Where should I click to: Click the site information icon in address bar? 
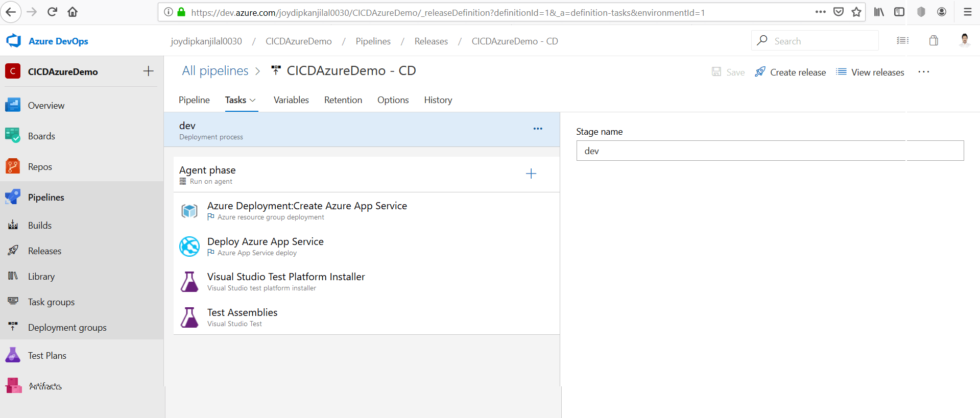[168, 12]
